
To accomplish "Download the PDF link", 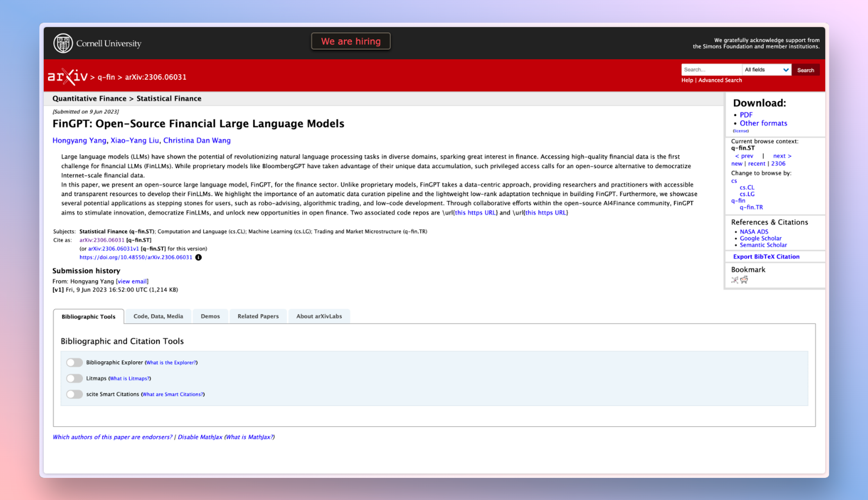I will 746,115.
